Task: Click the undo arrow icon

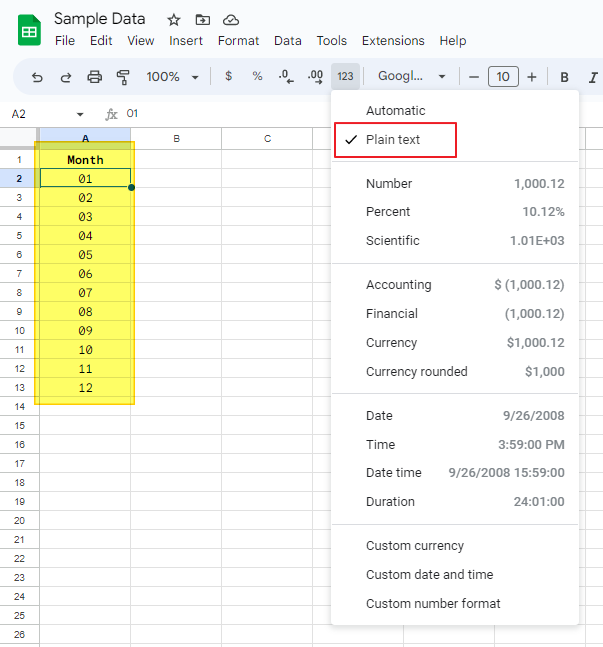Action: [x=38, y=77]
